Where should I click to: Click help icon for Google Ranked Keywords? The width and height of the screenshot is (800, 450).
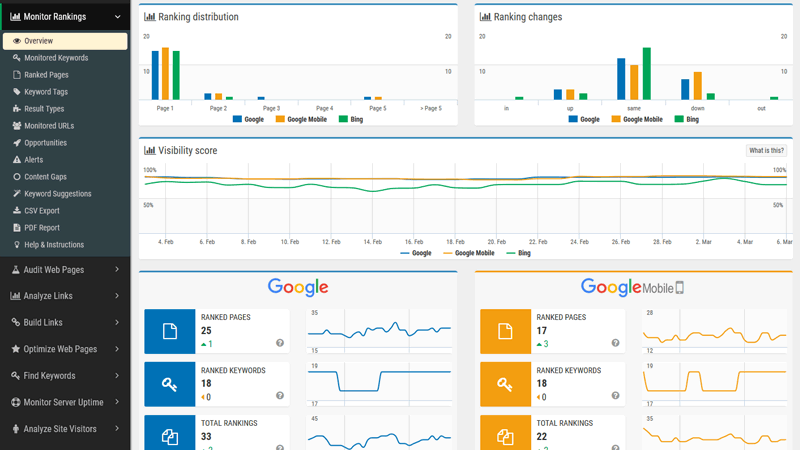click(x=280, y=395)
